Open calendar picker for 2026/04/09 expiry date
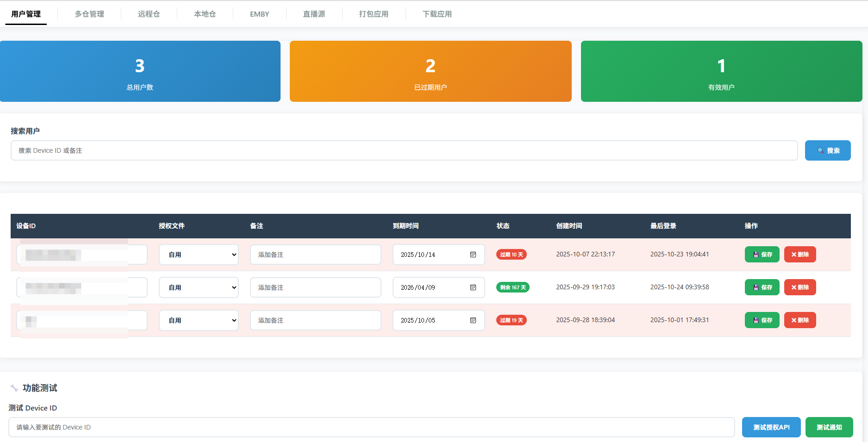This screenshot has height=442, width=868. pyautogui.click(x=473, y=287)
